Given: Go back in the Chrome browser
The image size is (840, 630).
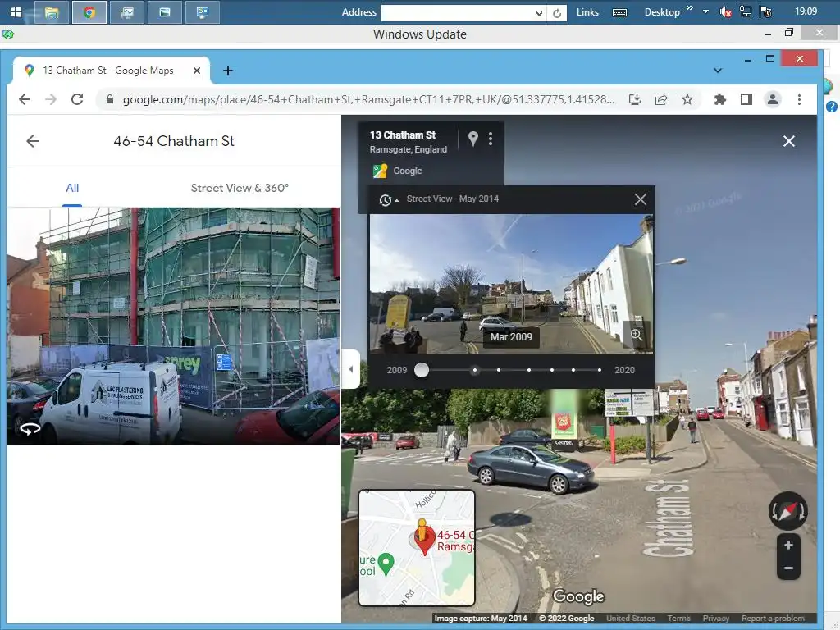Looking at the screenshot, I should coord(25,99).
